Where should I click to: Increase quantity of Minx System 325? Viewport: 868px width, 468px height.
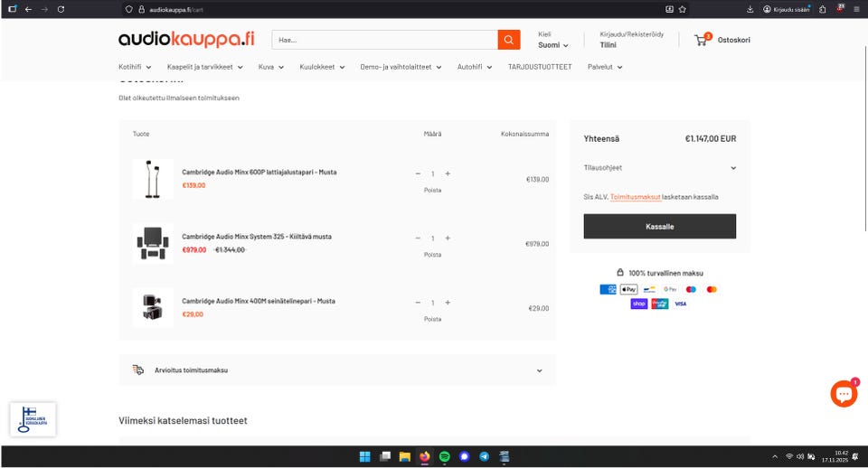pyautogui.click(x=448, y=239)
